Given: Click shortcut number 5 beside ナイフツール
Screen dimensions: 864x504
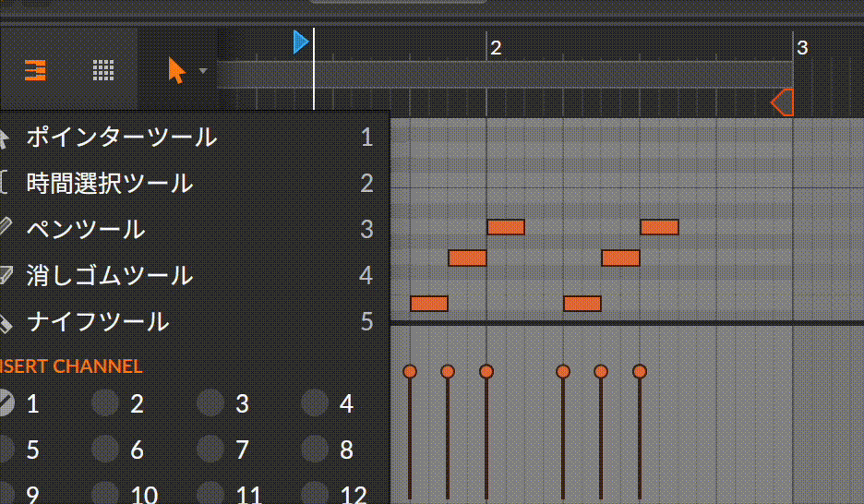Looking at the screenshot, I should click(x=366, y=321).
